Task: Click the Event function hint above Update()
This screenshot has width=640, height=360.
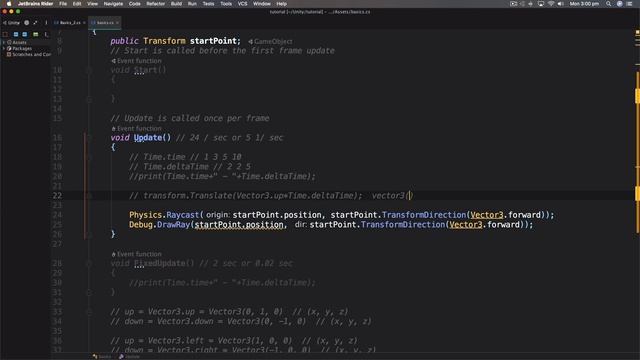Action: tap(136, 129)
